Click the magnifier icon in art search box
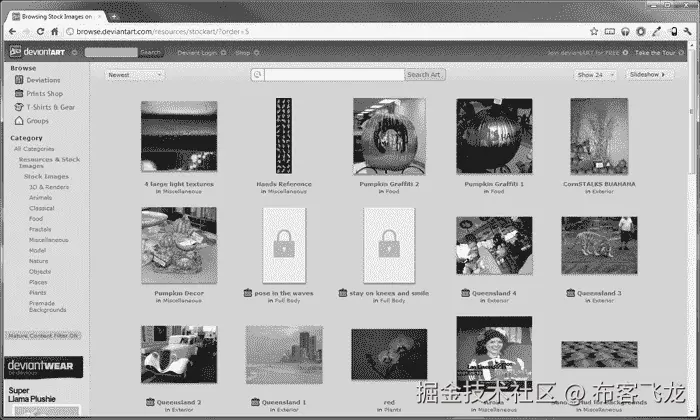Viewport: 700px width, 420px height. pyautogui.click(x=258, y=75)
